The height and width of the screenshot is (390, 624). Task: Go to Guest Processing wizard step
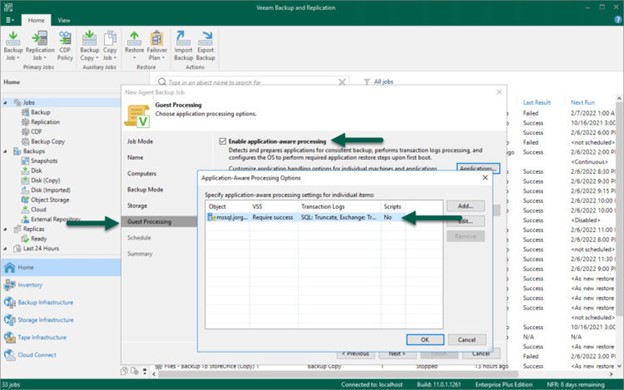[159, 222]
